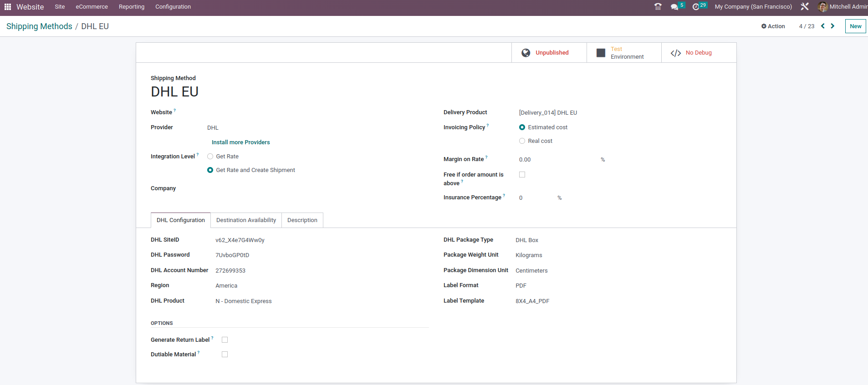Select the Get Rate radio option
Viewport: 868px width, 385px height.
210,157
